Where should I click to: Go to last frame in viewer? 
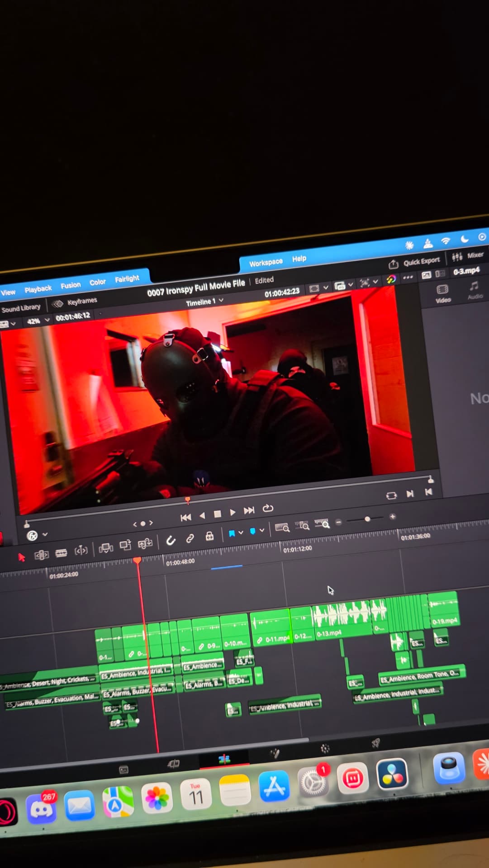click(x=428, y=491)
